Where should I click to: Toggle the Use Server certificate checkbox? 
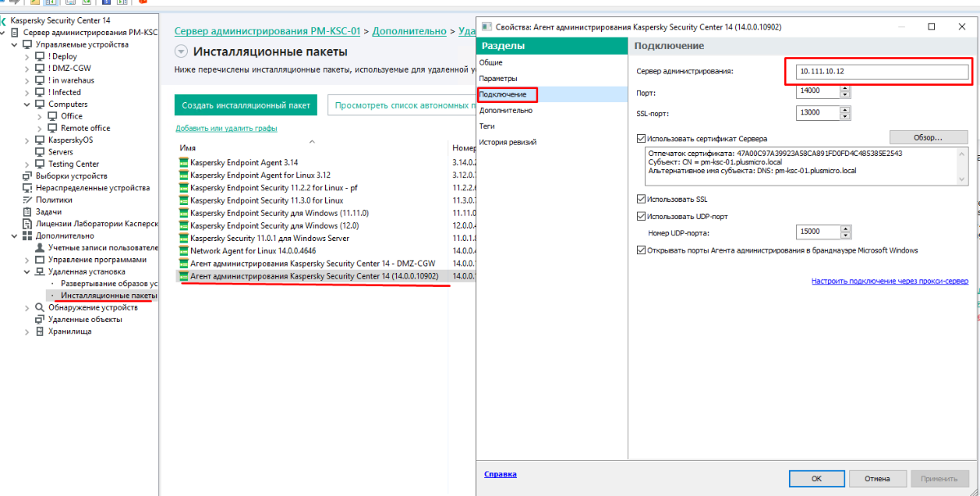tap(640, 139)
